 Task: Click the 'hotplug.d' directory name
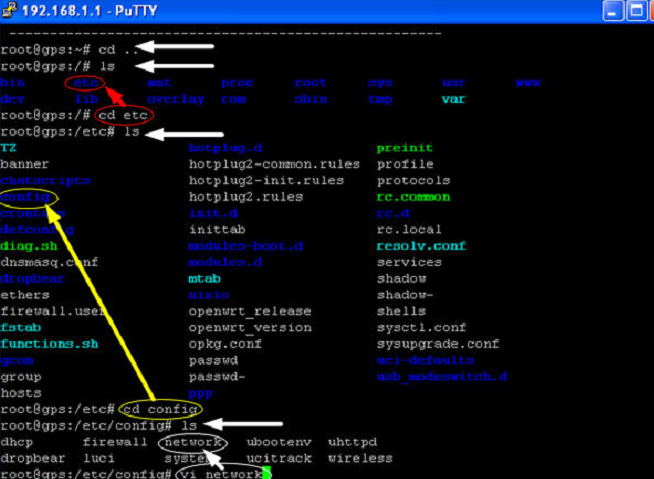(226, 148)
